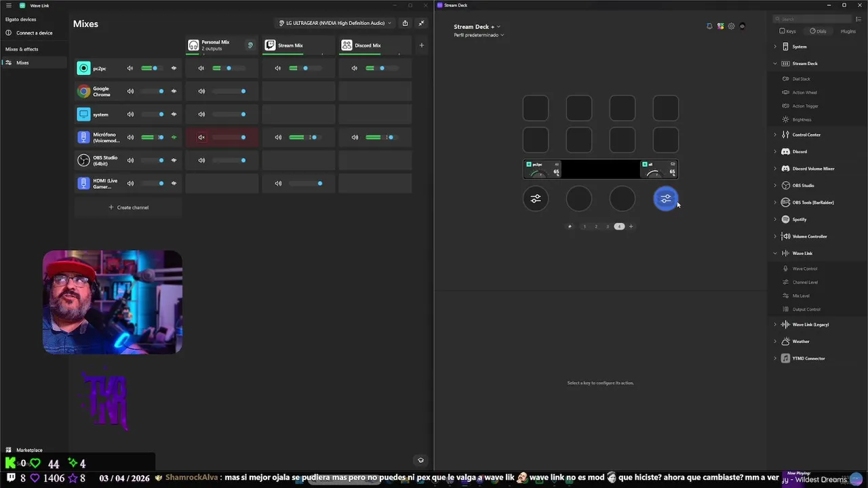Expand the System plugin category
The height and width of the screenshot is (488, 868).
click(775, 47)
